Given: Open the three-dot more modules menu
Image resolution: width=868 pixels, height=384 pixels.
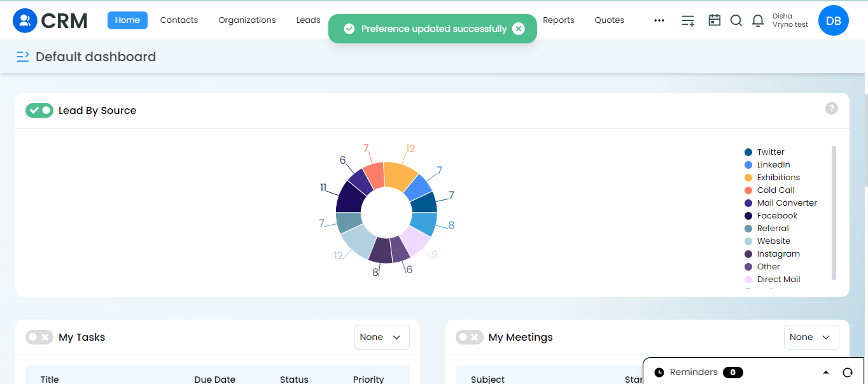Looking at the screenshot, I should [x=659, y=20].
